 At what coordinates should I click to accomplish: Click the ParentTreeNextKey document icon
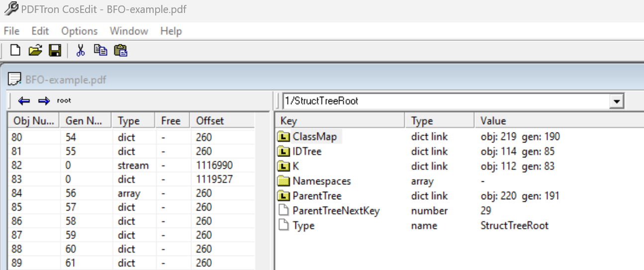(x=284, y=211)
